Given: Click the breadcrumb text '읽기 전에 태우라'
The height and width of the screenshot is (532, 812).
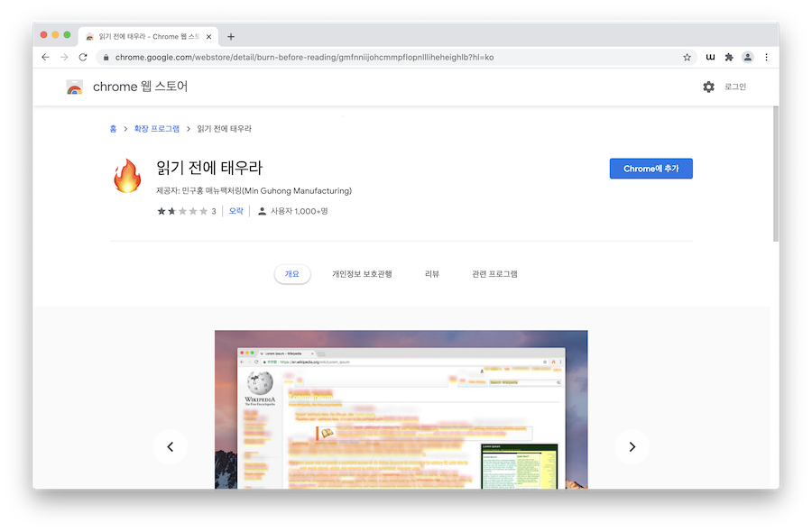Looking at the screenshot, I should coord(225,129).
